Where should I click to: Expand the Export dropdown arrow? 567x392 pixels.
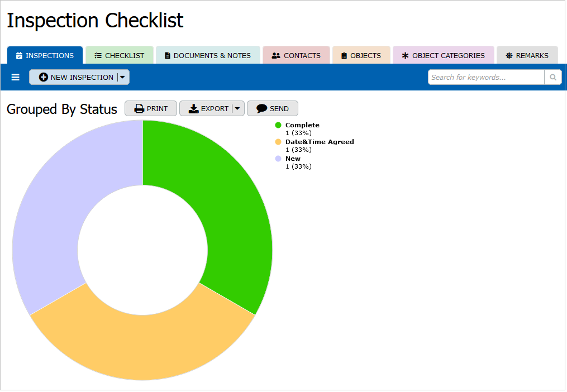click(237, 109)
